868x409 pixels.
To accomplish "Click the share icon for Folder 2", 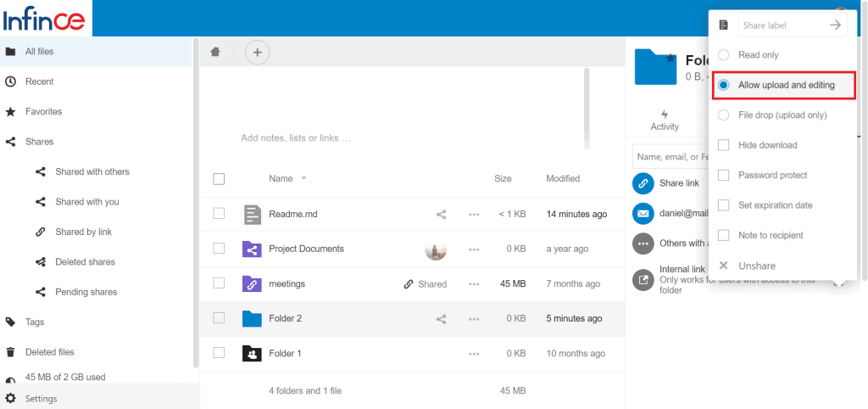I will pyautogui.click(x=441, y=319).
